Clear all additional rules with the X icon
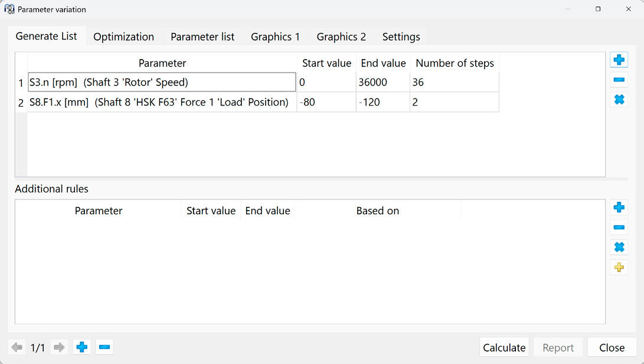 pos(619,247)
